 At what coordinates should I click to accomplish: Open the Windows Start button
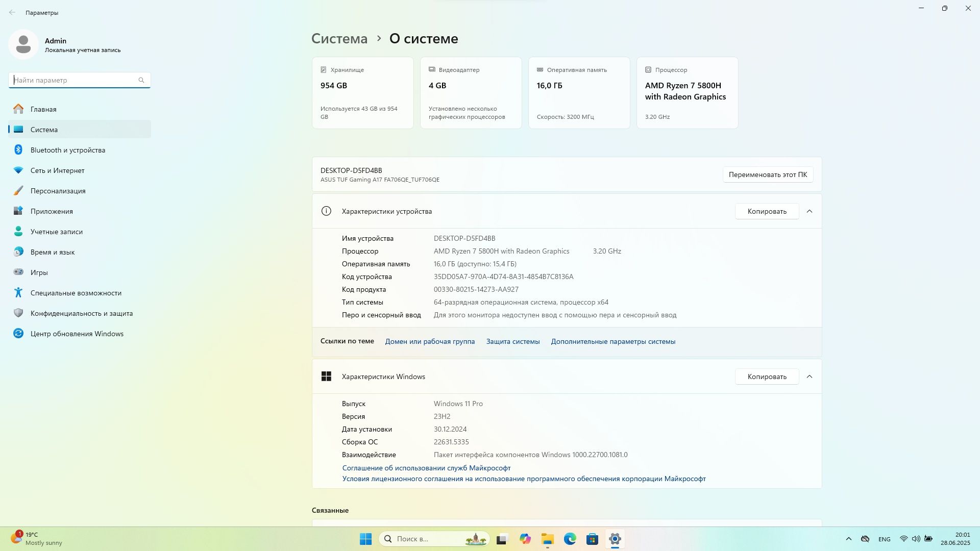365,539
